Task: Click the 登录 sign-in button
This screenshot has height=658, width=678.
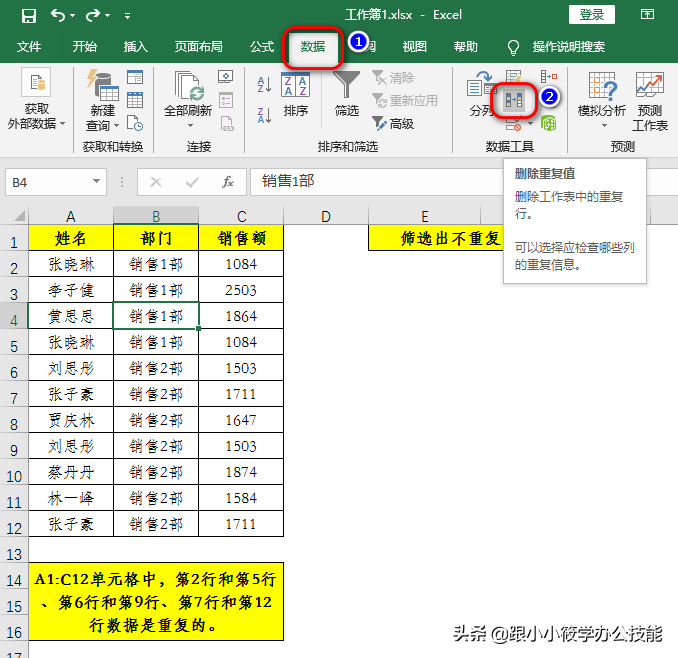Action: [592, 15]
